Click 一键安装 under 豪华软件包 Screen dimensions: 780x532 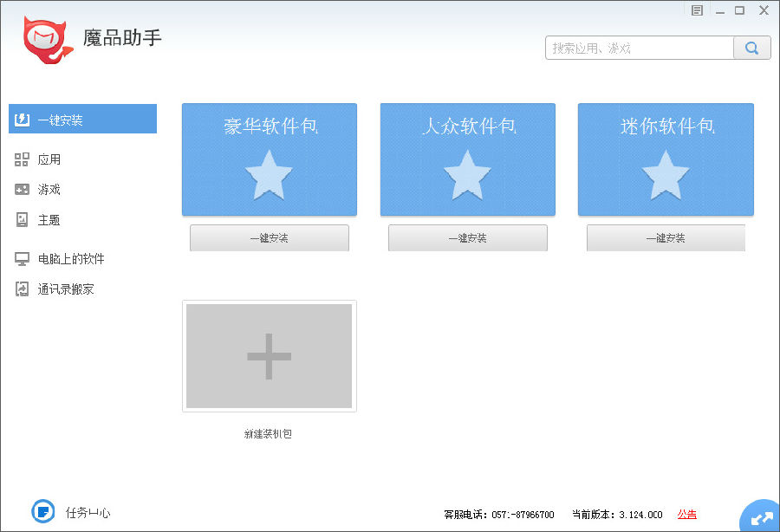click(270, 237)
